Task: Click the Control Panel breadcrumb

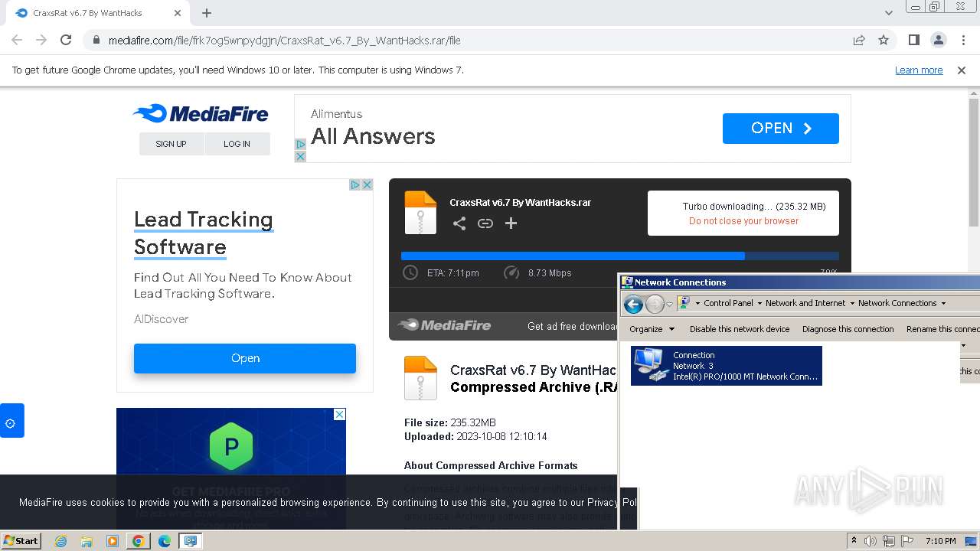Action: click(x=728, y=303)
